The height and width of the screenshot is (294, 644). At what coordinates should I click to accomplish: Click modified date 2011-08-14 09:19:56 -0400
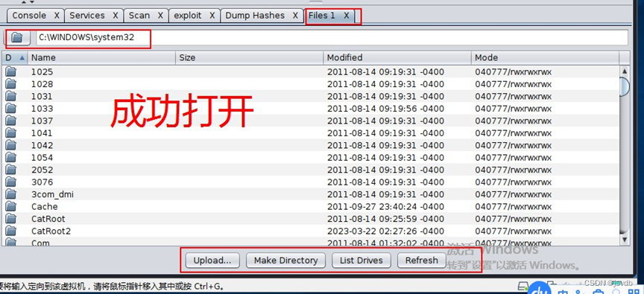385,109
